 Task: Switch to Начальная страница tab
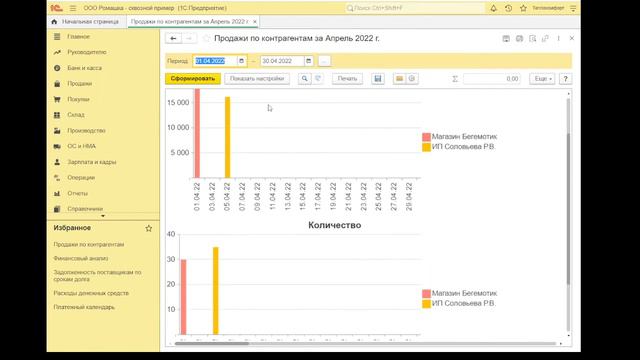[86, 22]
